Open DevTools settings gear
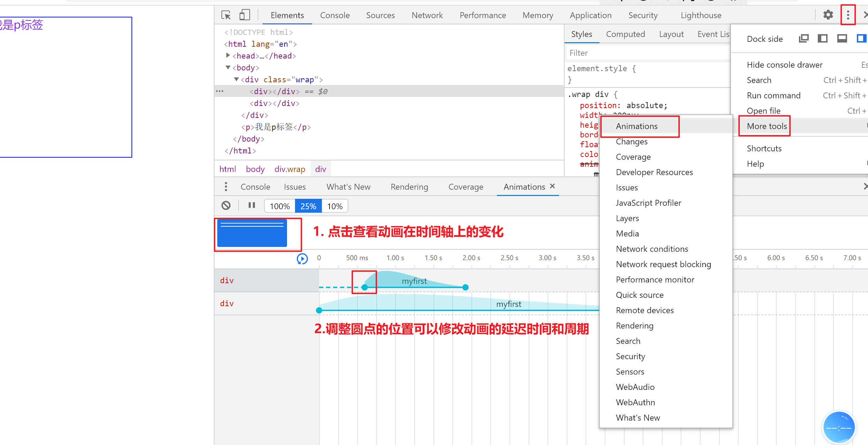The width and height of the screenshot is (868, 445). [828, 15]
